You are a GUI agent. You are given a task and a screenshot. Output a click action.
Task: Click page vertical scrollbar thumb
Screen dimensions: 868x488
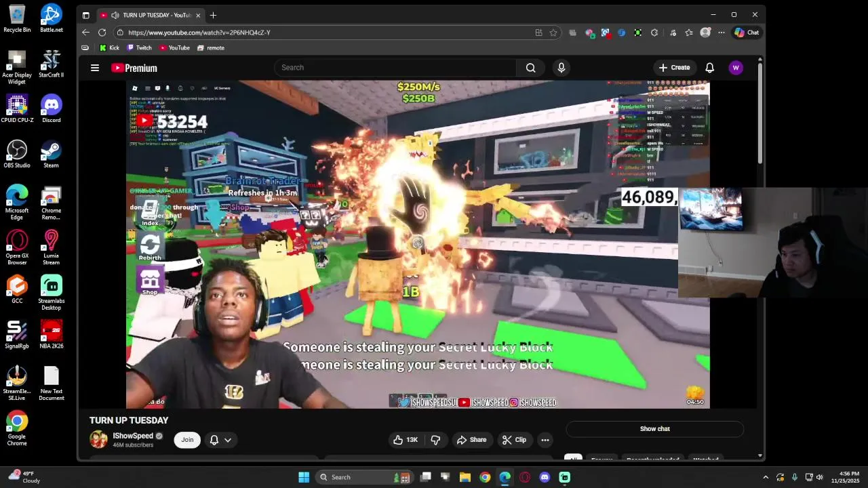760,112
